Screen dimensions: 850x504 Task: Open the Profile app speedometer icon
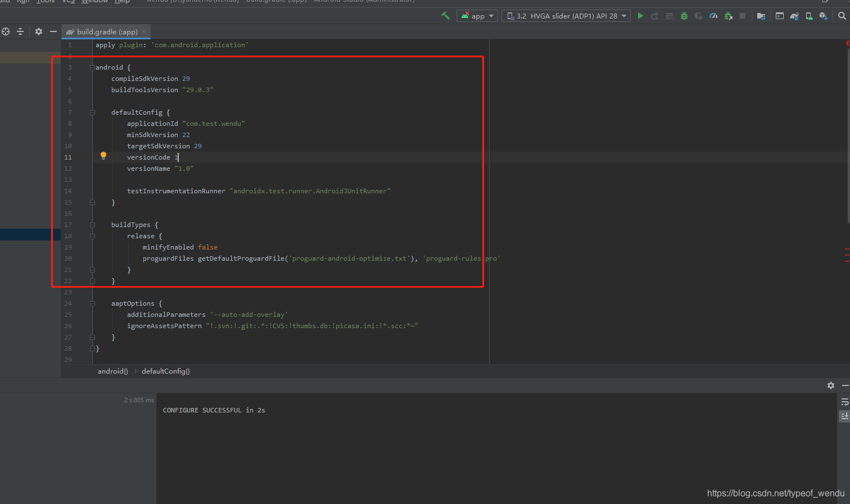click(713, 16)
